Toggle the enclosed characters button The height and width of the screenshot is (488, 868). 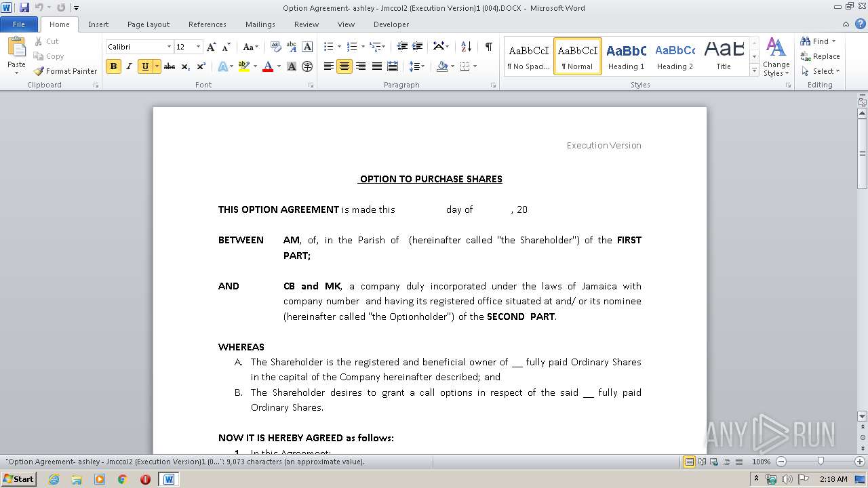307,66
